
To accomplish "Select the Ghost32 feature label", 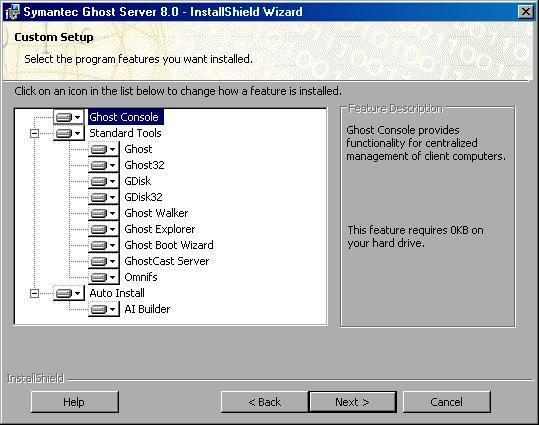I will click(x=144, y=165).
